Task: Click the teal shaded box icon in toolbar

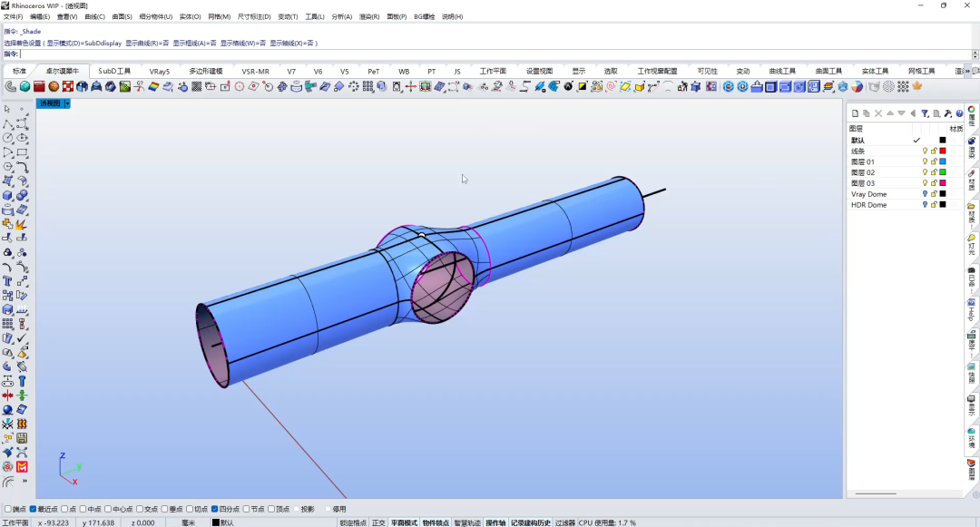Action: click(x=25, y=87)
